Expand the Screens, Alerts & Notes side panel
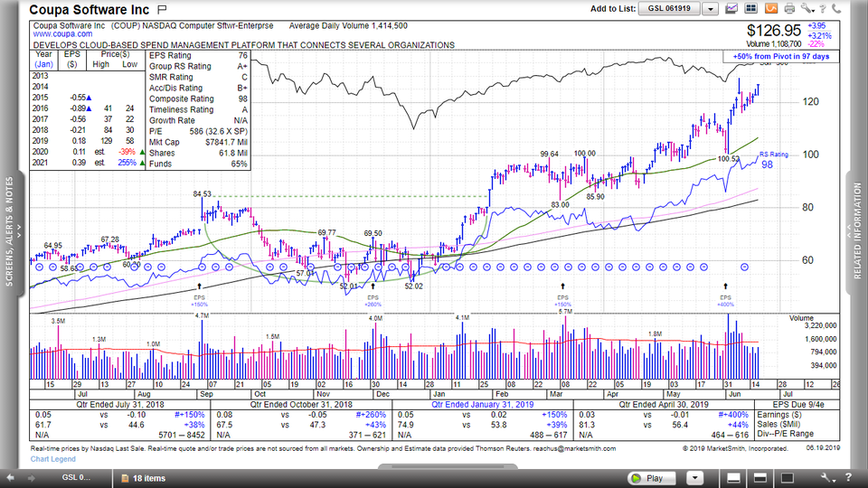Image resolution: width=868 pixels, height=488 pixels. click(12, 232)
